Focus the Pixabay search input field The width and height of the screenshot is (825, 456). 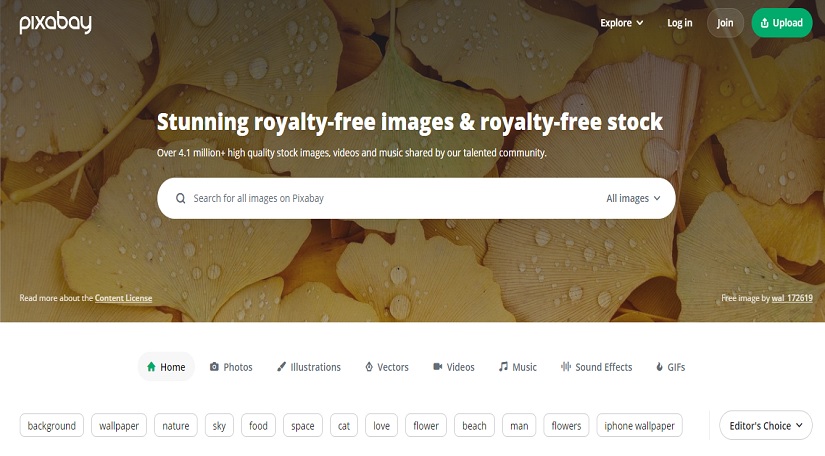(395, 198)
